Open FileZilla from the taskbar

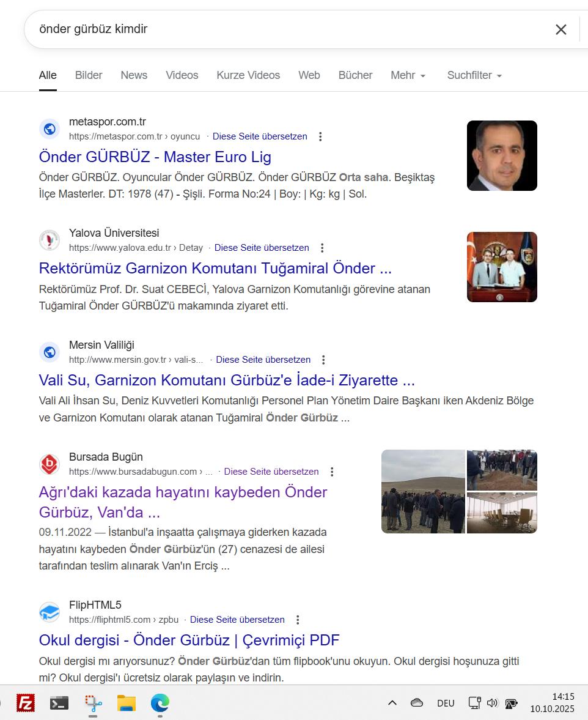coord(25,703)
